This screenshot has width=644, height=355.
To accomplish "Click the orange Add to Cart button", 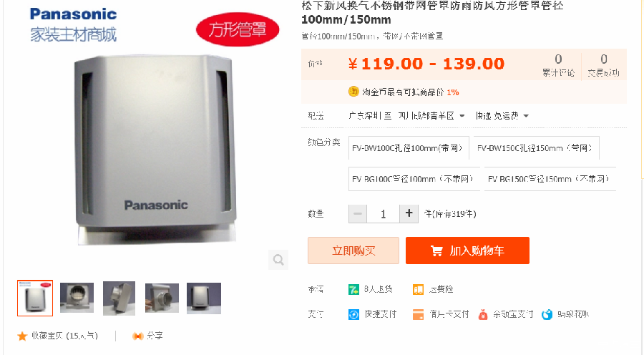I will click(x=467, y=251).
